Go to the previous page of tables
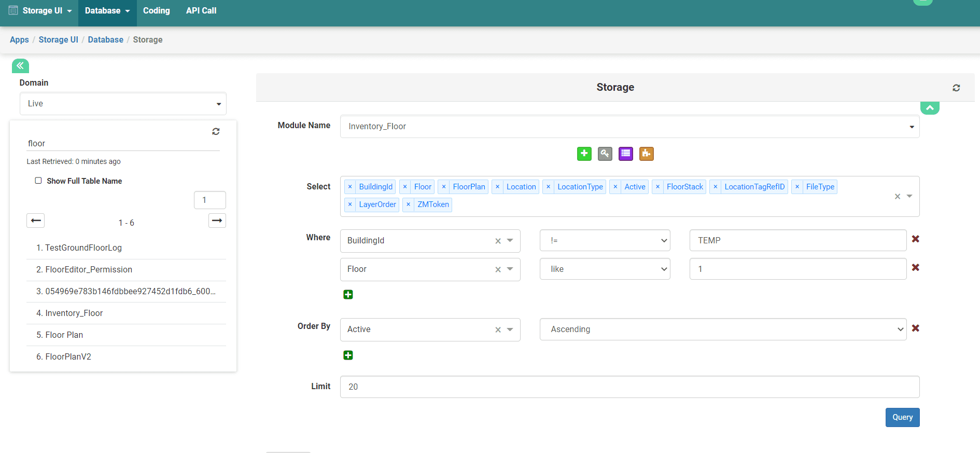 click(x=36, y=221)
